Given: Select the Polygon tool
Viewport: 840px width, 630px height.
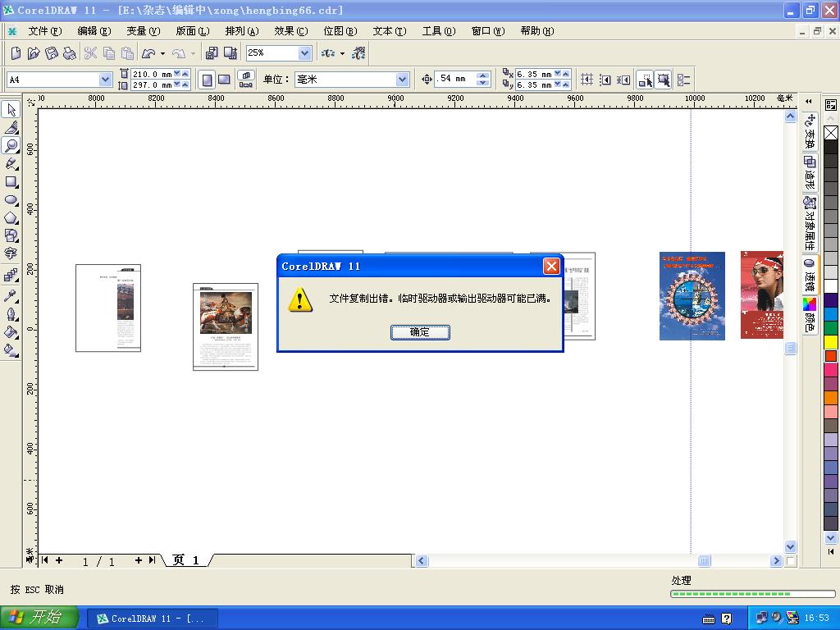Looking at the screenshot, I should coord(11,217).
